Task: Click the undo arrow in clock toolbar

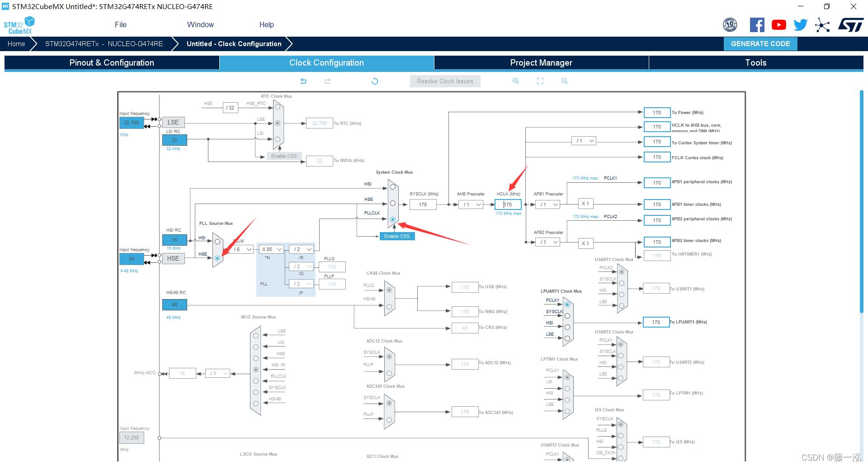Action: 303,81
